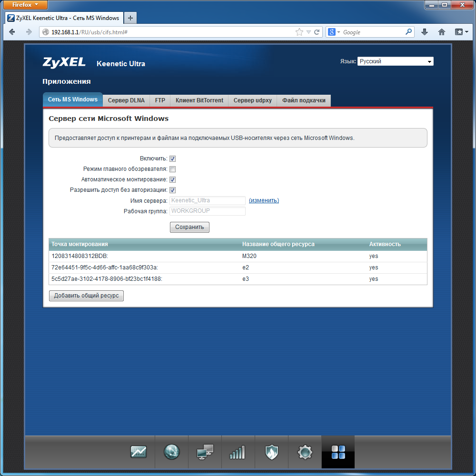The image size is (476, 476).
Task: Click Точка монтирования column header
Action: point(79,244)
